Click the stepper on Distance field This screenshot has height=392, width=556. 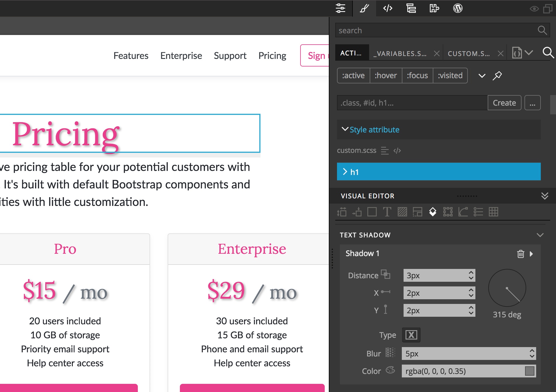tap(471, 275)
